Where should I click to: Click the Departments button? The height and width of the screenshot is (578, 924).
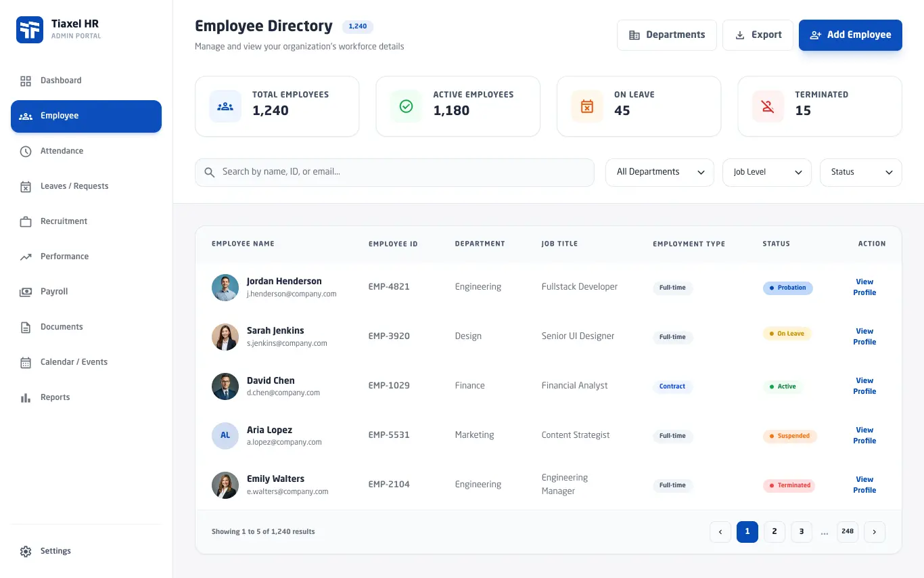(667, 35)
